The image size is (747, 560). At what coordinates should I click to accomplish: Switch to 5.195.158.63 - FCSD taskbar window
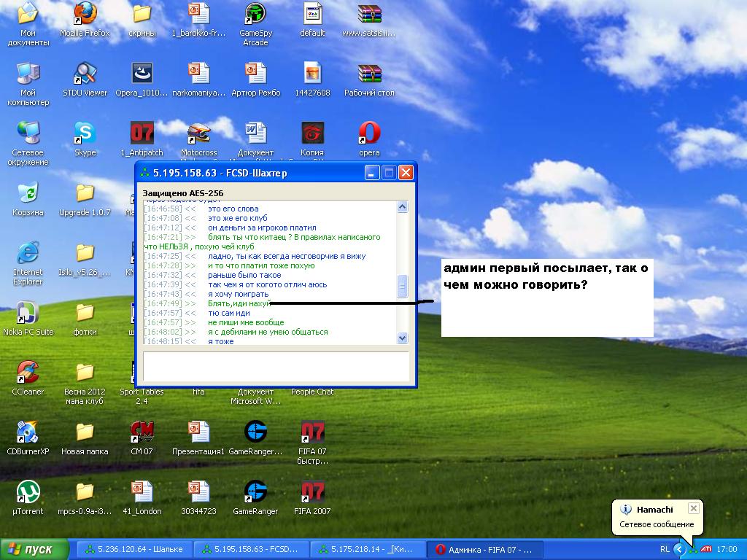point(251,549)
